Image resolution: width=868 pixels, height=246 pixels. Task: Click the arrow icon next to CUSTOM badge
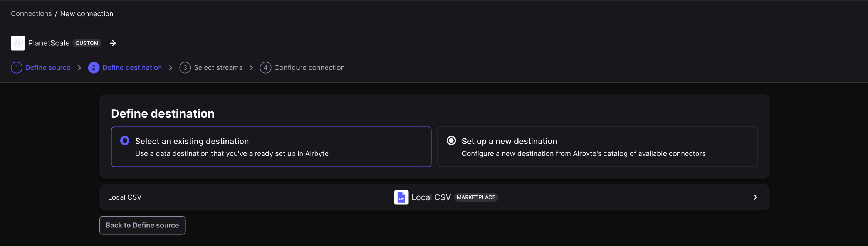113,43
